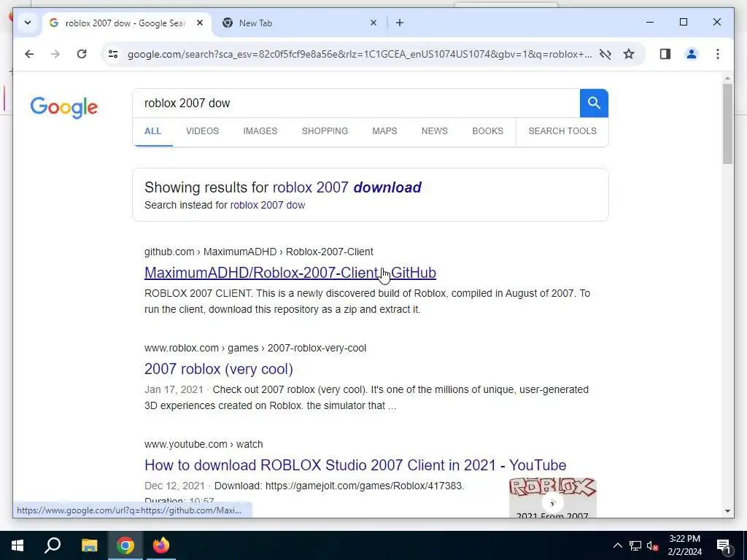Click the third-party cookies eye icon
Screen dimensions: 747x560
click(x=605, y=54)
